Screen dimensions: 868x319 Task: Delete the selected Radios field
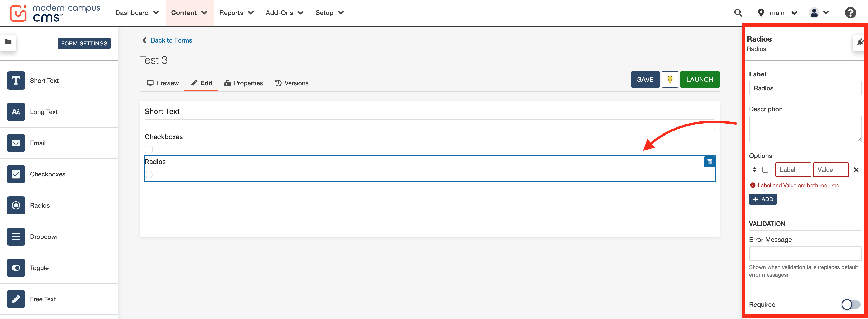[x=710, y=161]
